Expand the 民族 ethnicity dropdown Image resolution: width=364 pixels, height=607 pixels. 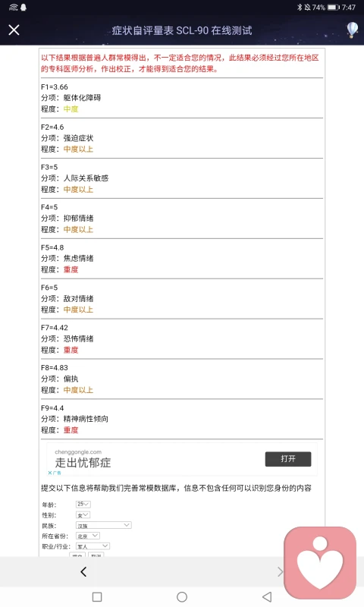tap(104, 525)
